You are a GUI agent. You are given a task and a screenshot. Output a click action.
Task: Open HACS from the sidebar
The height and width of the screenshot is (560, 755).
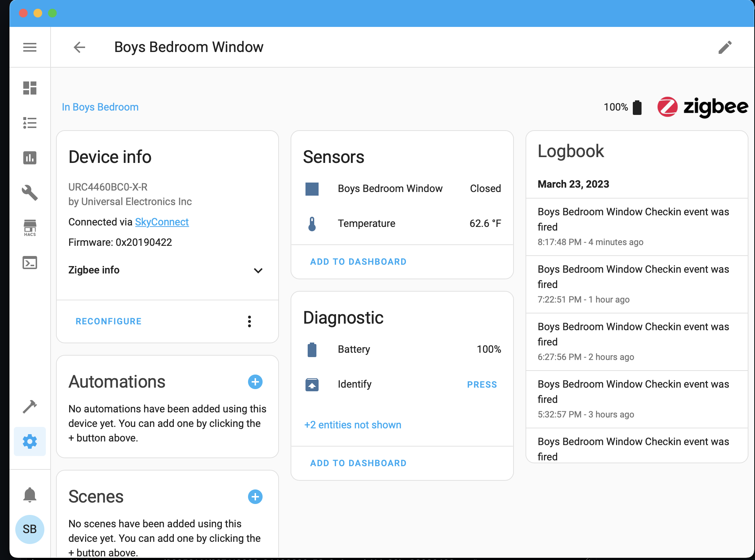30,228
